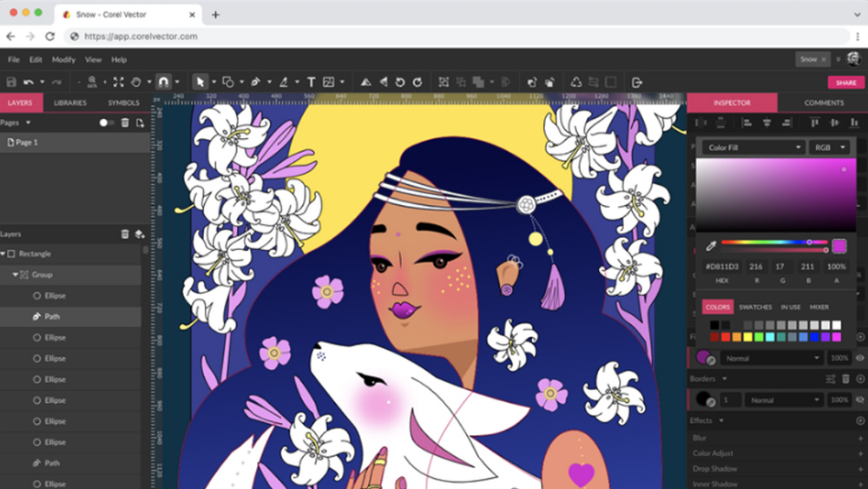Open the In Use color tab
This screenshot has width=868, height=489.
coord(791,307)
